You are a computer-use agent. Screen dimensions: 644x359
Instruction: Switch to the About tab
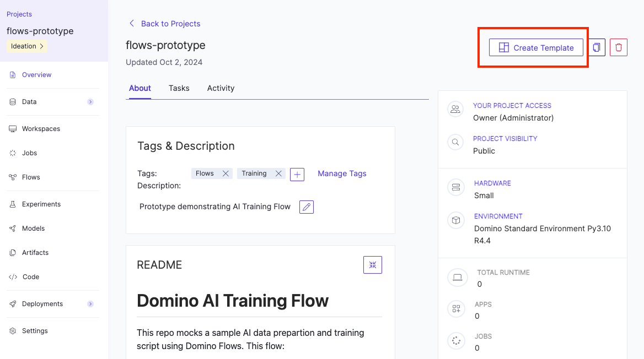(139, 88)
